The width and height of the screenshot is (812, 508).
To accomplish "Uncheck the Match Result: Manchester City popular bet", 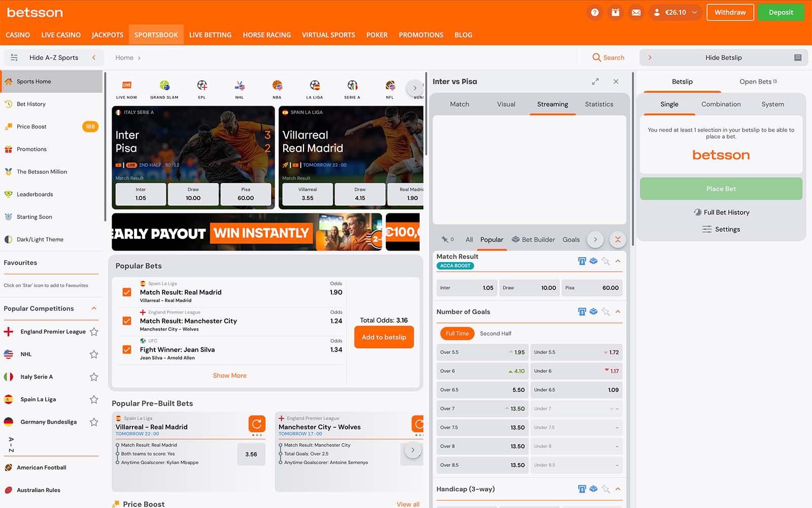I will pos(127,321).
